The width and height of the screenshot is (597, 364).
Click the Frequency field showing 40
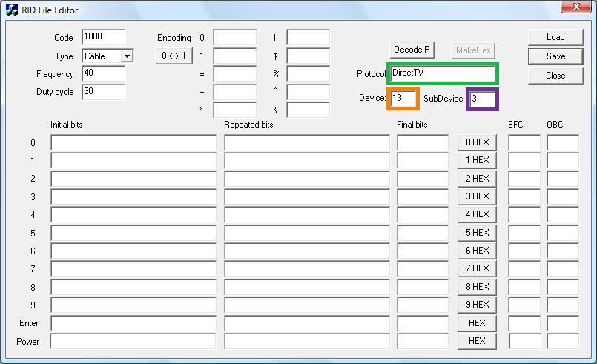(x=103, y=74)
